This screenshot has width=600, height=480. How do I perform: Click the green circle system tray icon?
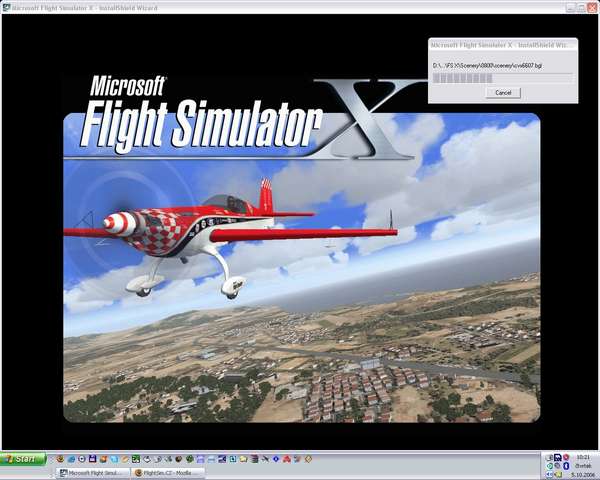pyautogui.click(x=550, y=466)
